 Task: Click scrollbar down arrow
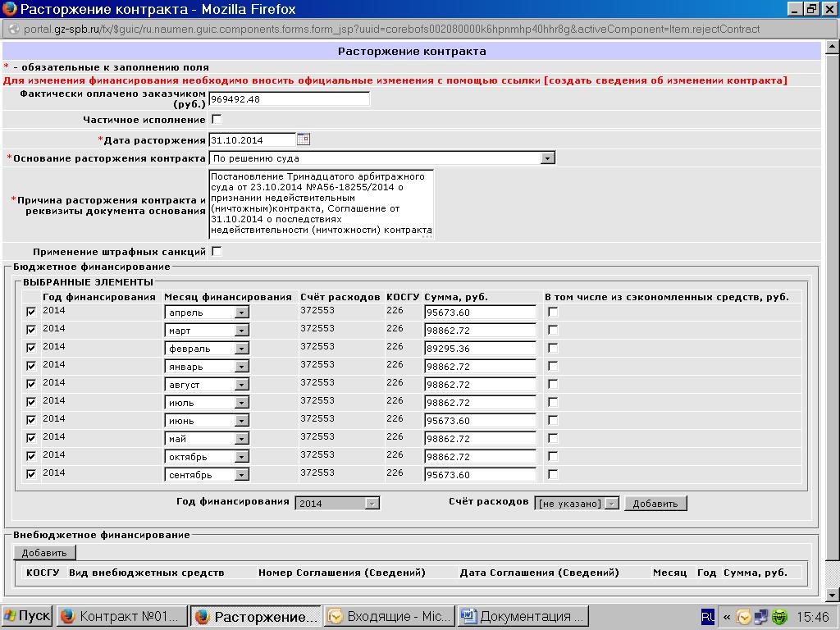pyautogui.click(x=832, y=595)
